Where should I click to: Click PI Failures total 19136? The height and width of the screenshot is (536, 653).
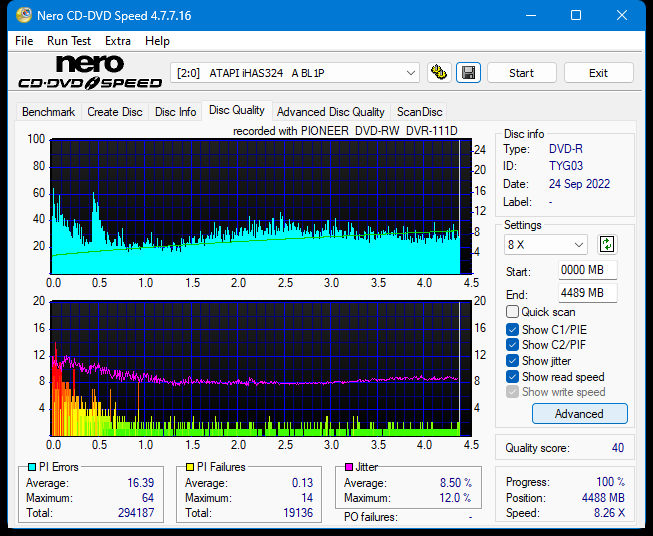[298, 513]
